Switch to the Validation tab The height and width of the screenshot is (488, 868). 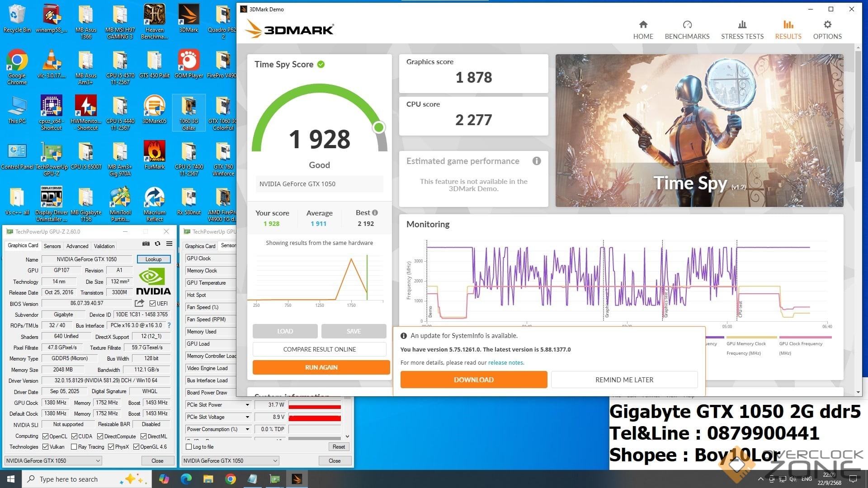[x=104, y=246]
